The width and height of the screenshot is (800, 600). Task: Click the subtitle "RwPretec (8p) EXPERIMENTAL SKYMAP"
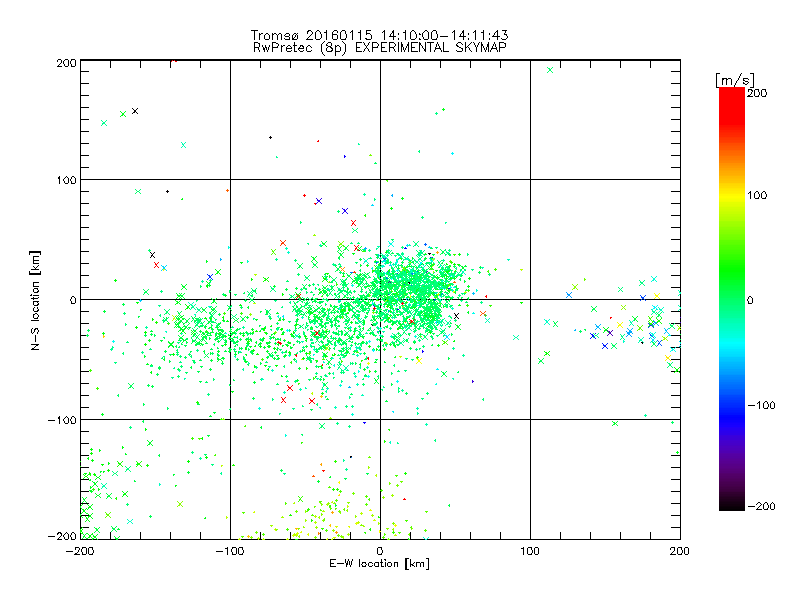tap(380, 48)
